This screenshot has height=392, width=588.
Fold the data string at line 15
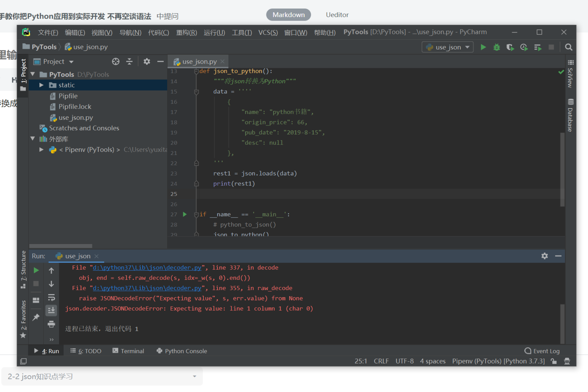tap(196, 92)
